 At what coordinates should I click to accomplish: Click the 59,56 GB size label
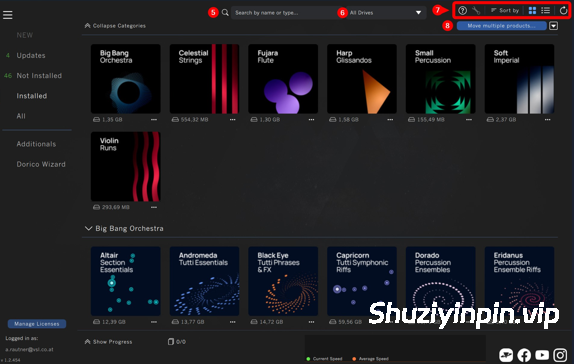point(350,322)
